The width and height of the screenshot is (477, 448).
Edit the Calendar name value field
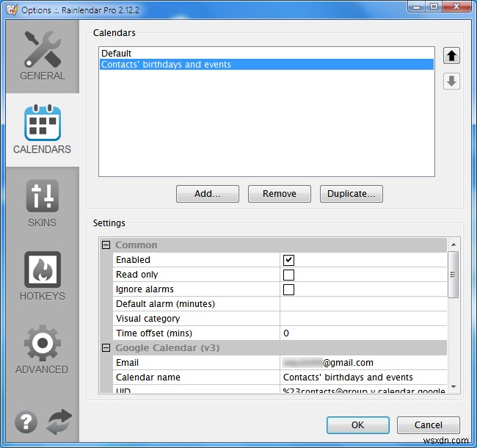tap(363, 377)
